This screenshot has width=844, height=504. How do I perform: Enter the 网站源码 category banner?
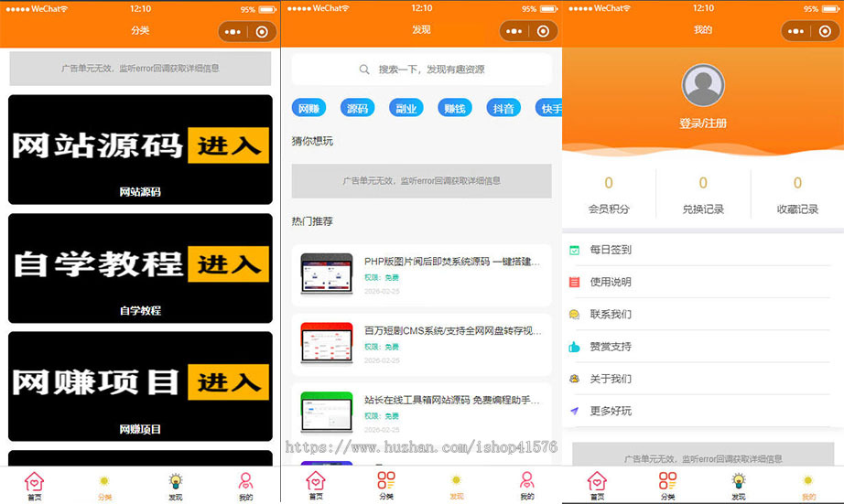coord(140,149)
